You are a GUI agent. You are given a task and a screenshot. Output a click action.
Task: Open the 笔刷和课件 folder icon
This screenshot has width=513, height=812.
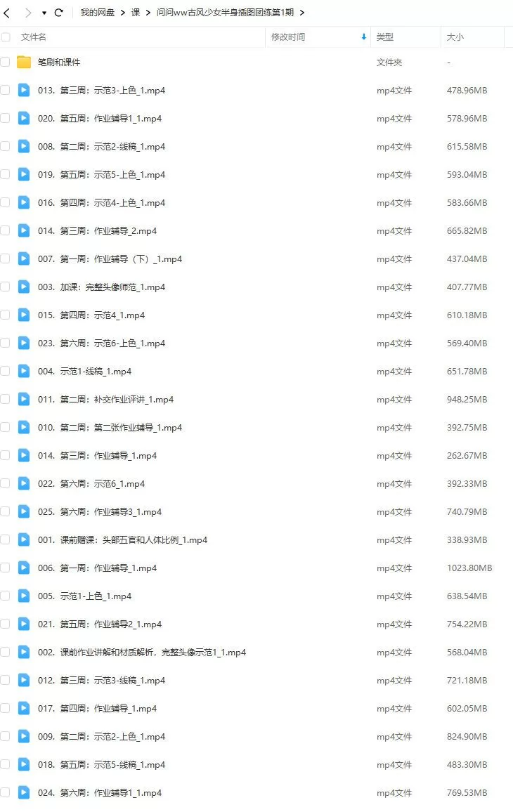coord(24,62)
